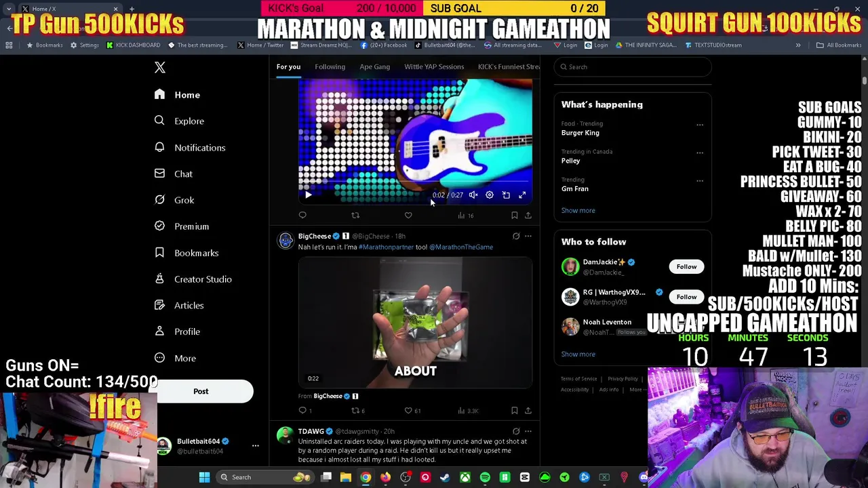The image size is (868, 488).
Task: Open KICK DASHBOARD bookmark
Action: tap(133, 45)
